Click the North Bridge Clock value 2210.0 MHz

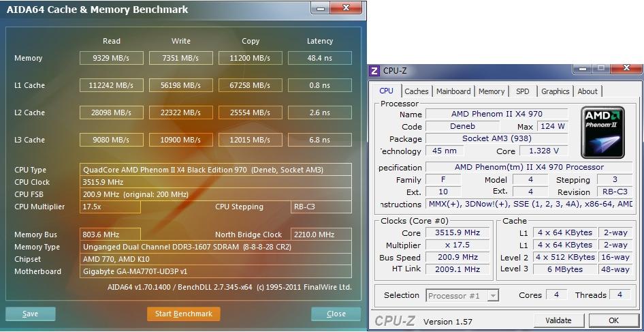tap(321, 235)
